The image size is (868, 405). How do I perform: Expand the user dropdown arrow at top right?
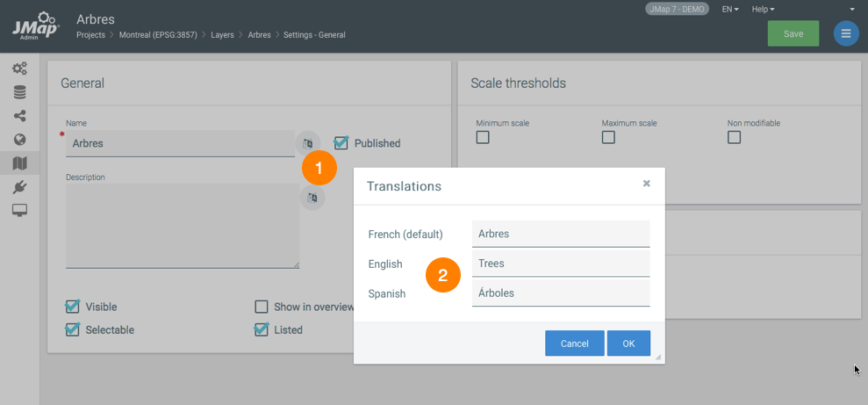[x=852, y=9]
